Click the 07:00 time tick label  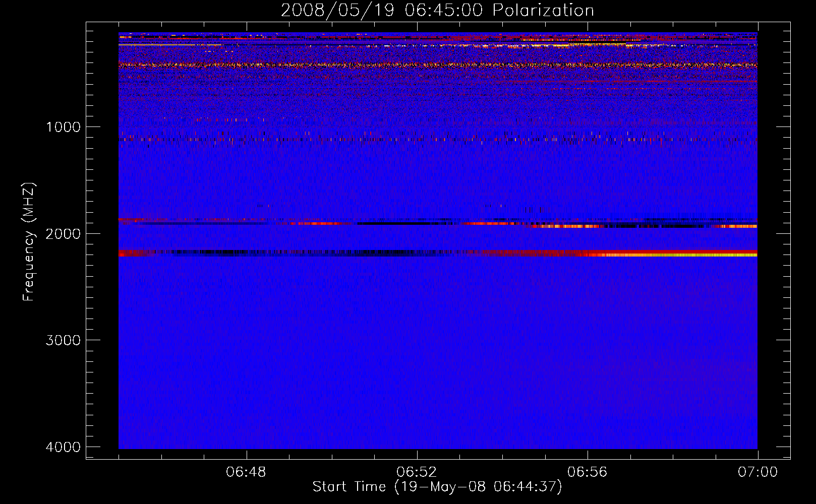pyautogui.click(x=757, y=472)
